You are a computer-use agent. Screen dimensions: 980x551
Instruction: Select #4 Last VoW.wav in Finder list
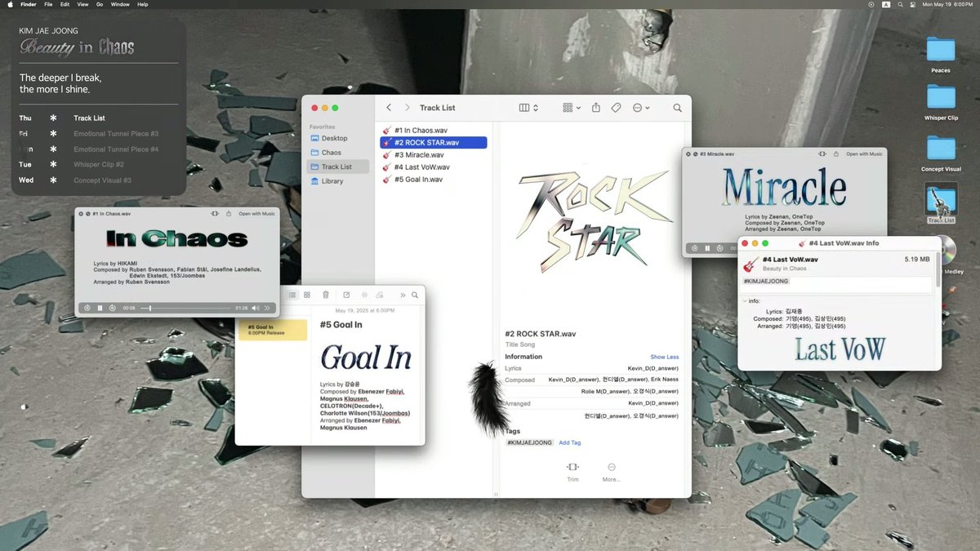[434, 167]
